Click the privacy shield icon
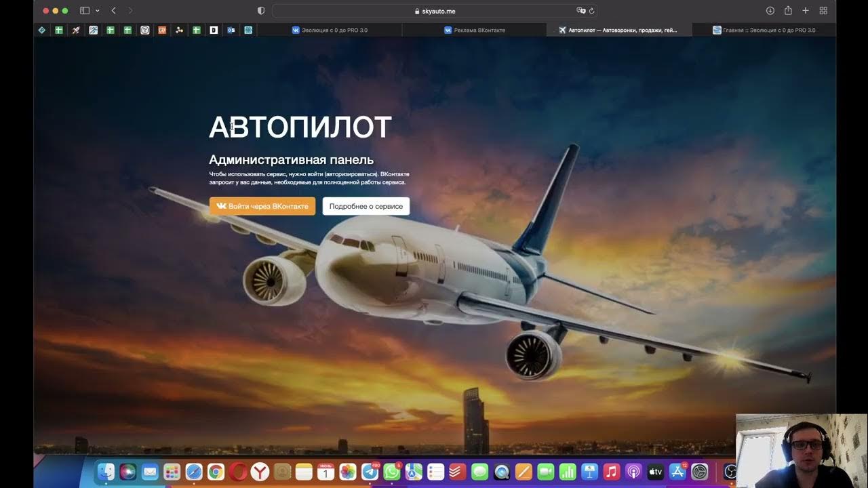Viewport: 868px width, 488px height. [x=261, y=11]
